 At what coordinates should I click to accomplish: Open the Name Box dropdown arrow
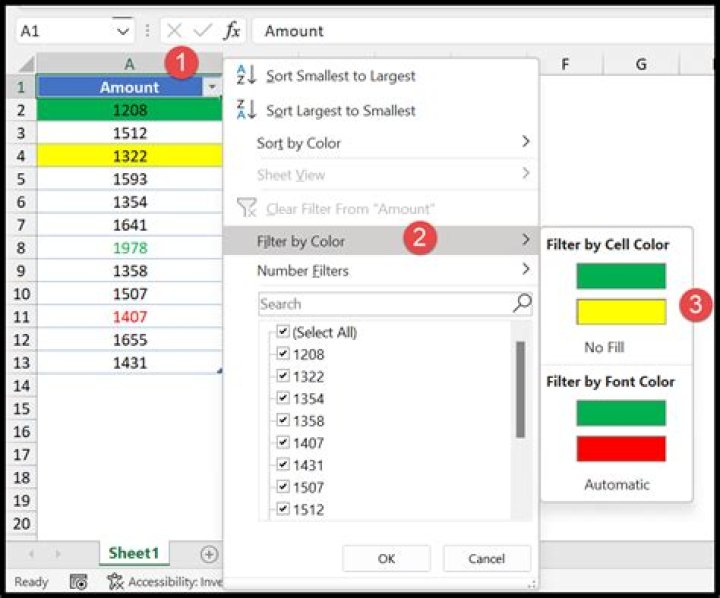pyautogui.click(x=123, y=31)
